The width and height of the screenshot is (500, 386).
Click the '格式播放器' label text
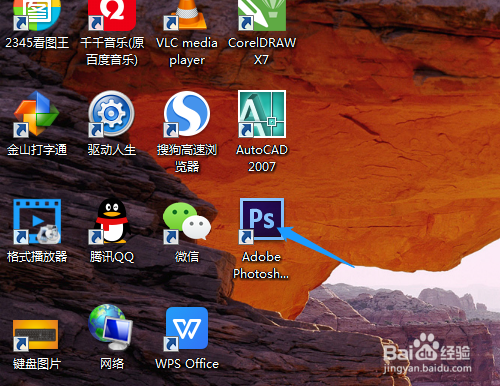coord(37,257)
